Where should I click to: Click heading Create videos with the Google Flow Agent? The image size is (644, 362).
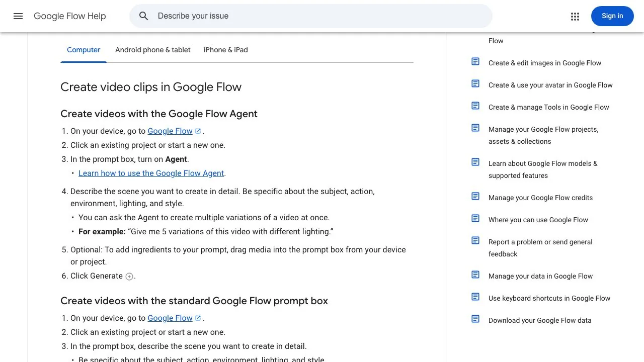click(x=159, y=114)
